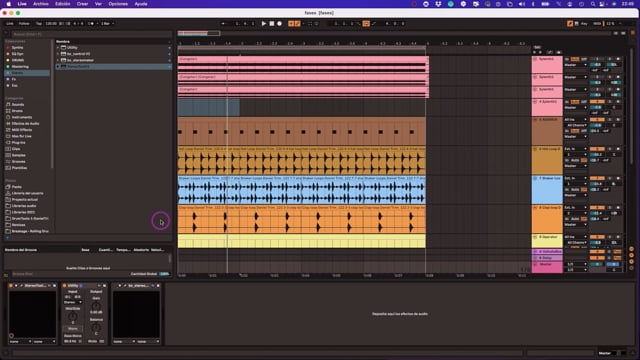Open Sounds category in browser
The width and height of the screenshot is (640, 360).
18,104
